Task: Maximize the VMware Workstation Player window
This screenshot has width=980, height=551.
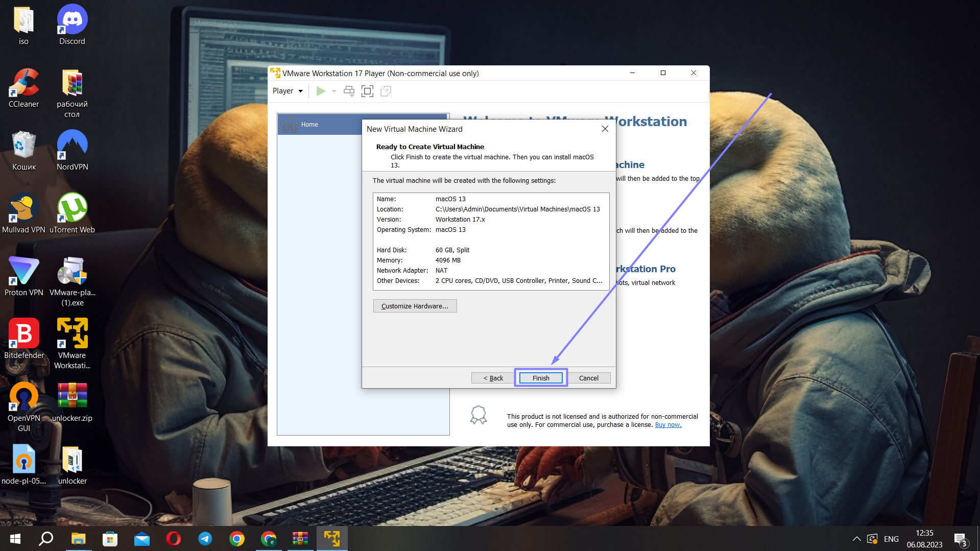Action: click(x=663, y=73)
